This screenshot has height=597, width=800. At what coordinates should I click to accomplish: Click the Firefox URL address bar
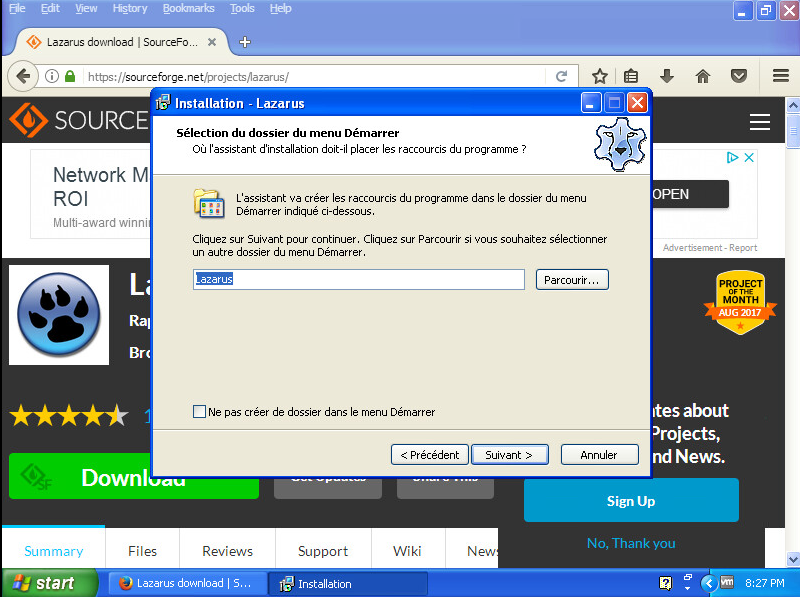tap(316, 77)
